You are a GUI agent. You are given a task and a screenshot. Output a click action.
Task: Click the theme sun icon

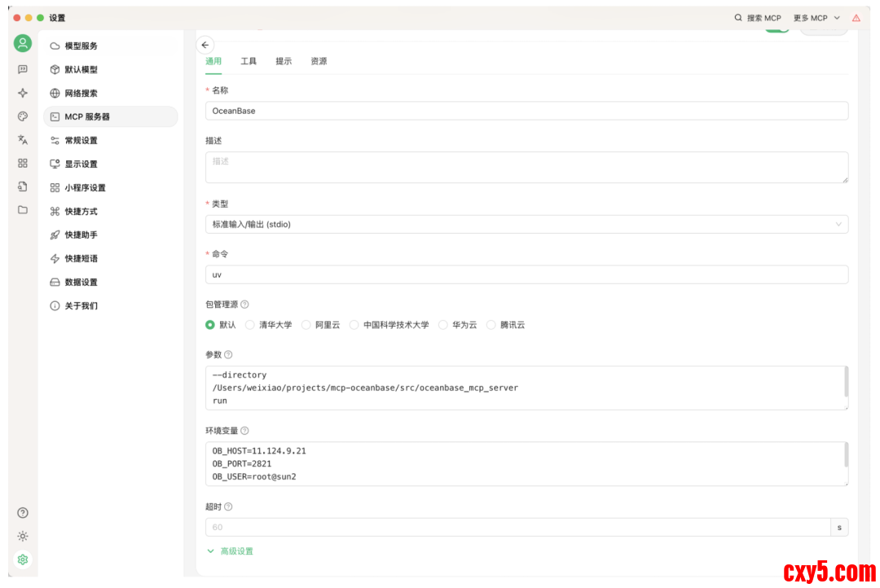[x=23, y=536]
